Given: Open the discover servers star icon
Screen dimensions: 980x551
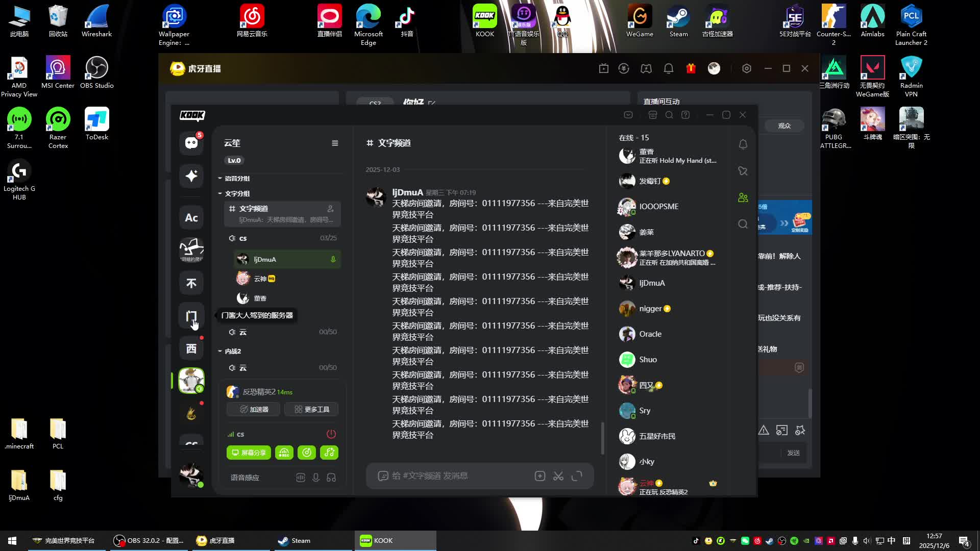Looking at the screenshot, I should (x=191, y=176).
